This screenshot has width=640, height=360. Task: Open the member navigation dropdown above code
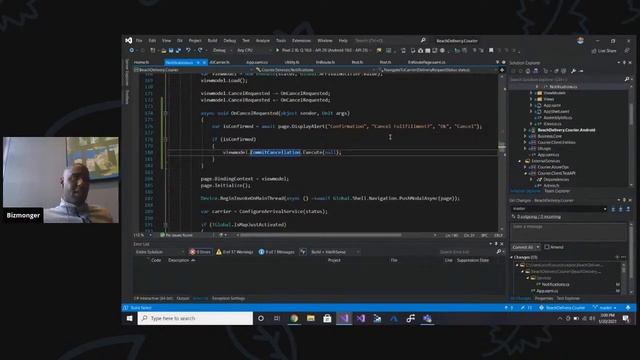point(439,70)
